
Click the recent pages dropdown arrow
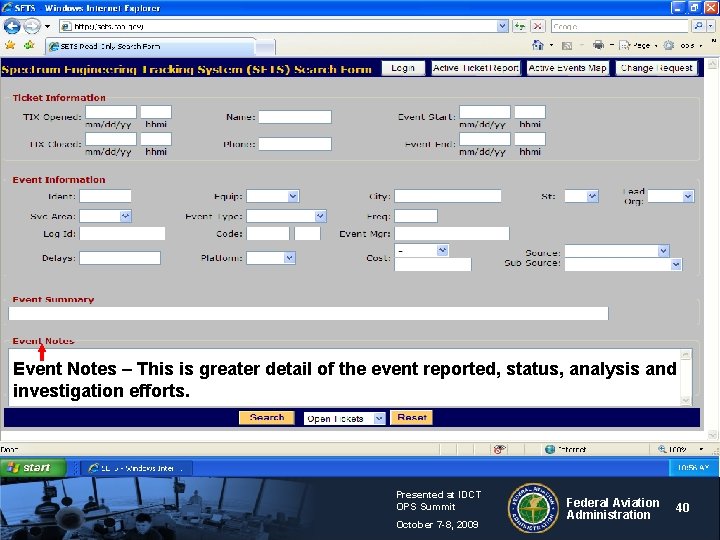point(47,26)
